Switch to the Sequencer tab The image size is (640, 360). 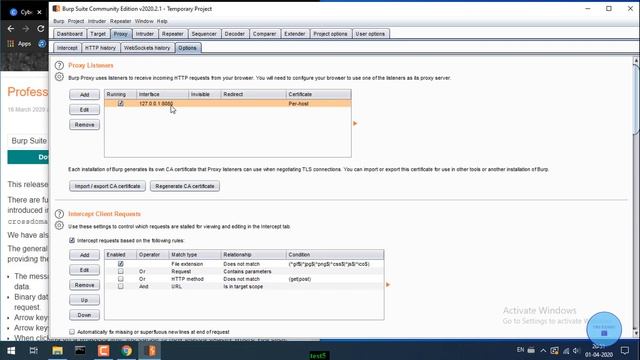point(204,34)
